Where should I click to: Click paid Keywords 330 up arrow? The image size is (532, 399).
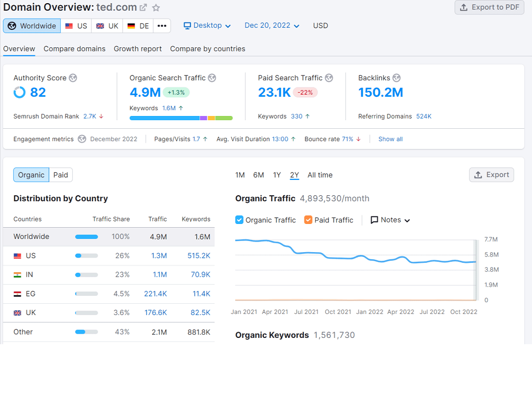pyautogui.click(x=307, y=116)
